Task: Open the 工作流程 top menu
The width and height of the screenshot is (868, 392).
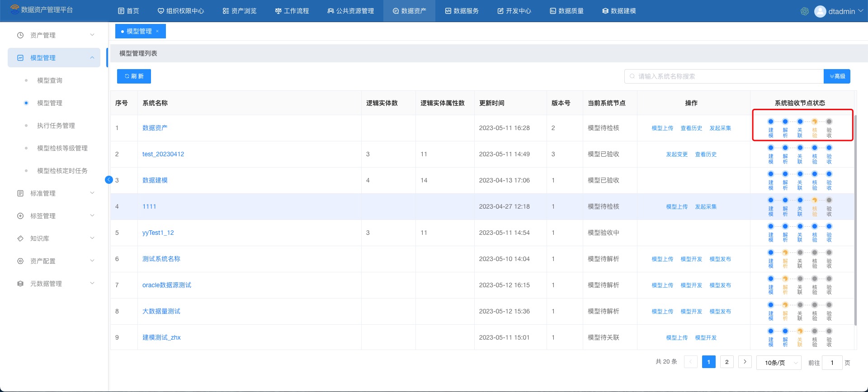Action: [292, 11]
